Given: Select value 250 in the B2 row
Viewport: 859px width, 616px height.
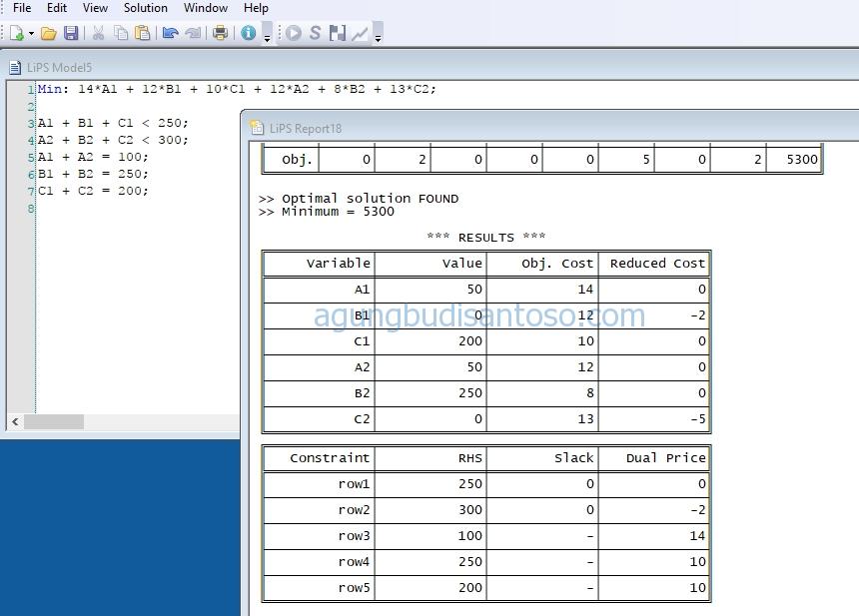Looking at the screenshot, I should (x=430, y=393).
